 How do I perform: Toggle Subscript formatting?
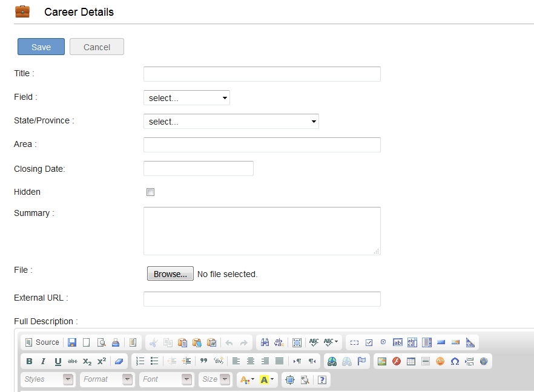click(87, 361)
